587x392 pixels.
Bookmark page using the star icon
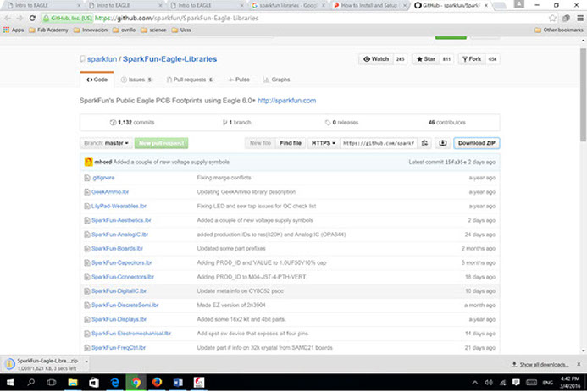552,18
